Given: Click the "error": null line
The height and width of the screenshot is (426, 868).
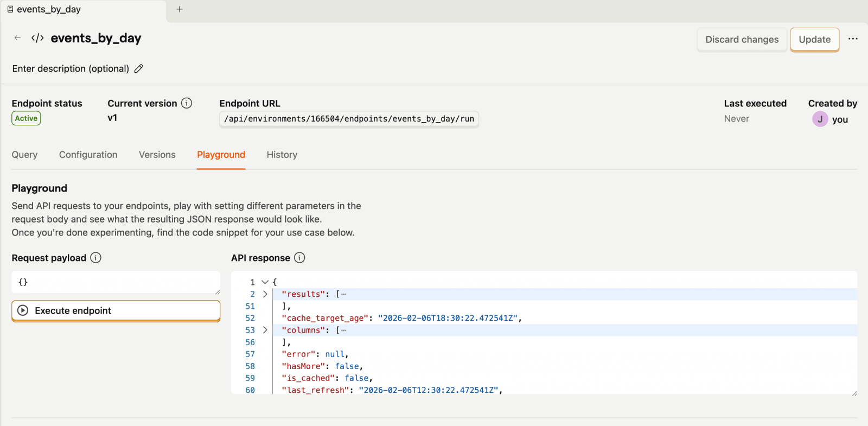Looking at the screenshot, I should pyautogui.click(x=315, y=354).
